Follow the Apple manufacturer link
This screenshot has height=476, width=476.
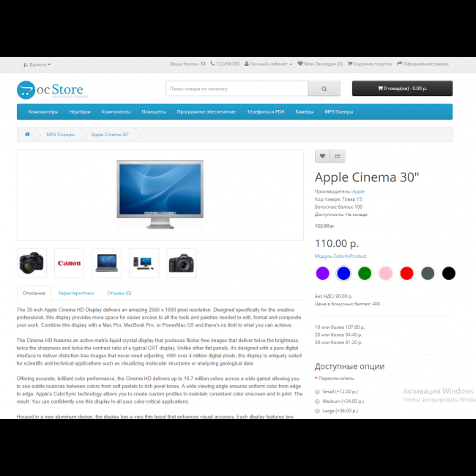click(x=358, y=192)
